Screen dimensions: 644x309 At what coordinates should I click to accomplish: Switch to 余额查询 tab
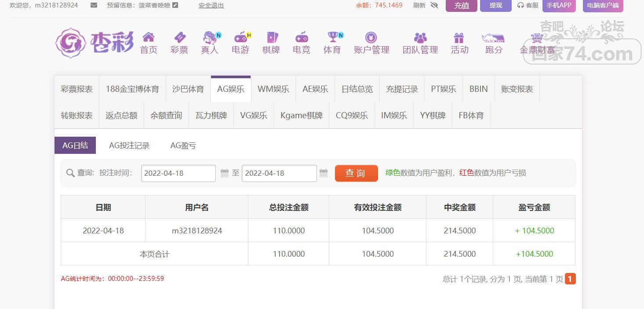(166, 115)
